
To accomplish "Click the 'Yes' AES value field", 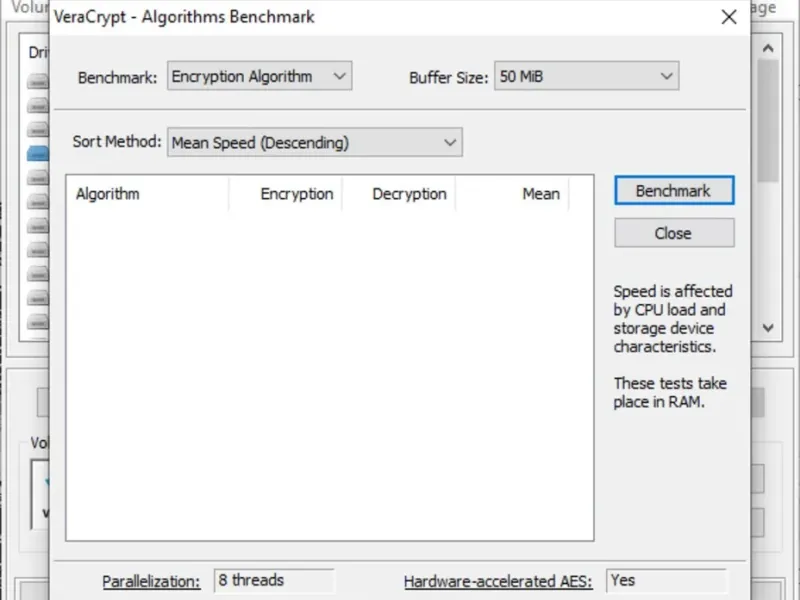I will [666, 581].
